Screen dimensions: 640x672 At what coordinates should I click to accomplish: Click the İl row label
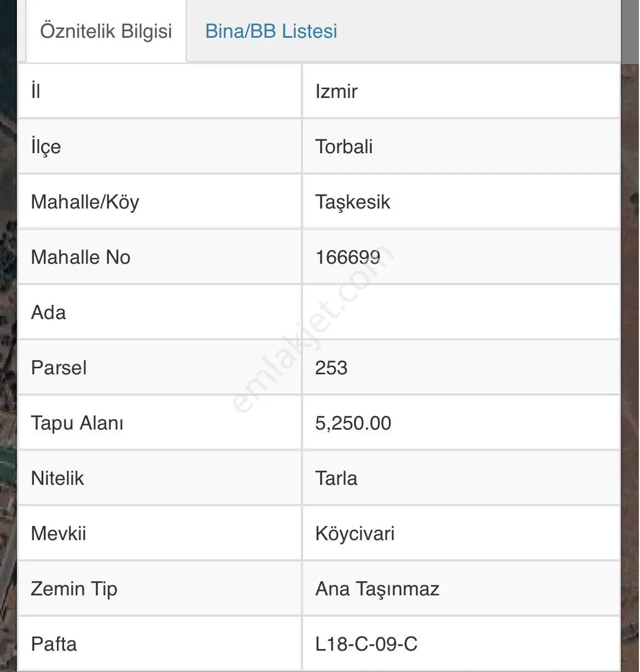click(x=36, y=91)
